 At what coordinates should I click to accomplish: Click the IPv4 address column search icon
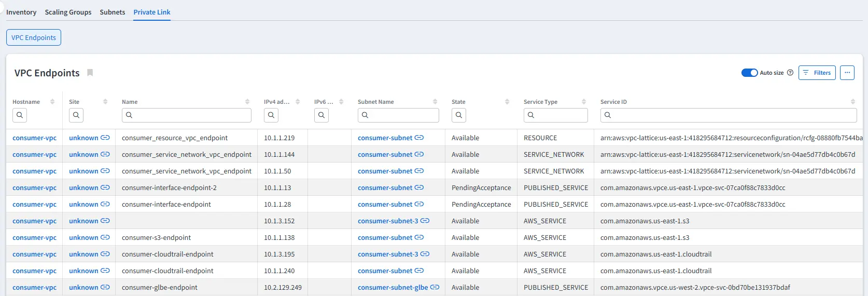click(x=271, y=115)
